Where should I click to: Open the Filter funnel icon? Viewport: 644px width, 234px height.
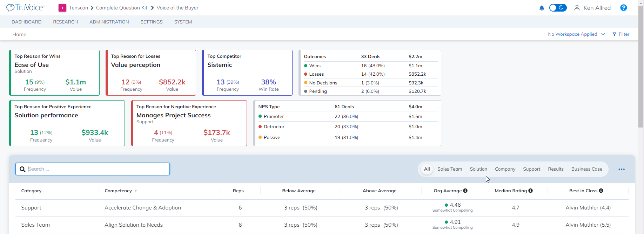614,34
